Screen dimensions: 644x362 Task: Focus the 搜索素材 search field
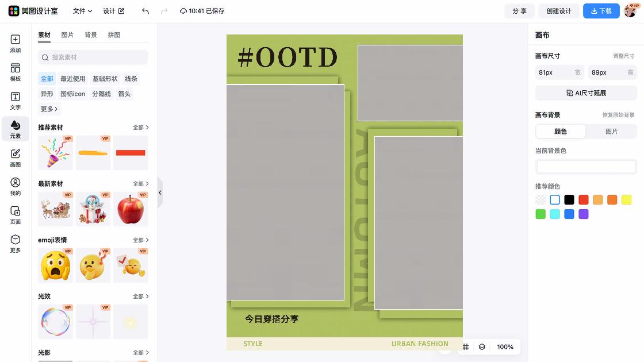pos(93,57)
